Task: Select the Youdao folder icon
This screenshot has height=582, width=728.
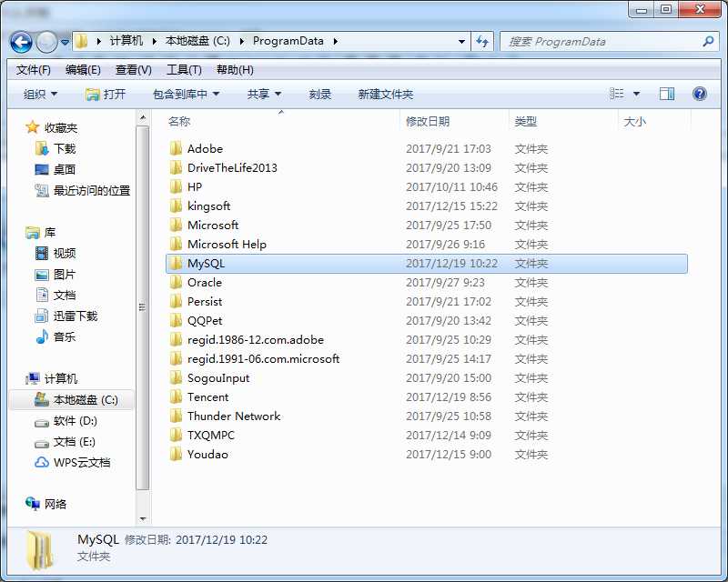Action: point(176,454)
